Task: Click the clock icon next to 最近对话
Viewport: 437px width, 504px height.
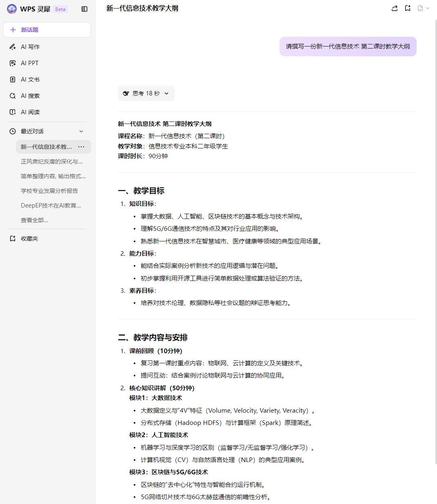Action: click(13, 131)
